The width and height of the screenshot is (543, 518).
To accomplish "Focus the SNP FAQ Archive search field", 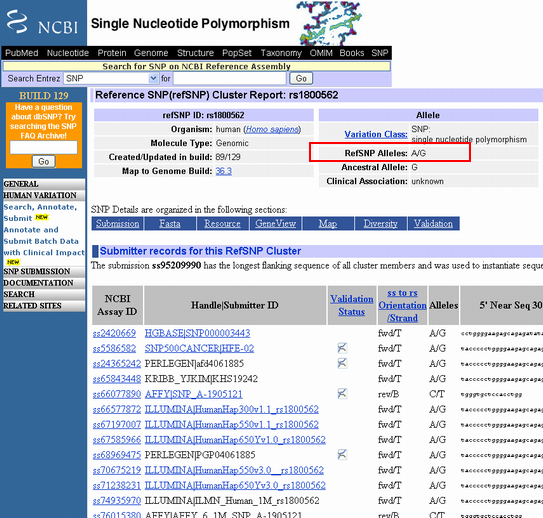I will click(x=44, y=148).
